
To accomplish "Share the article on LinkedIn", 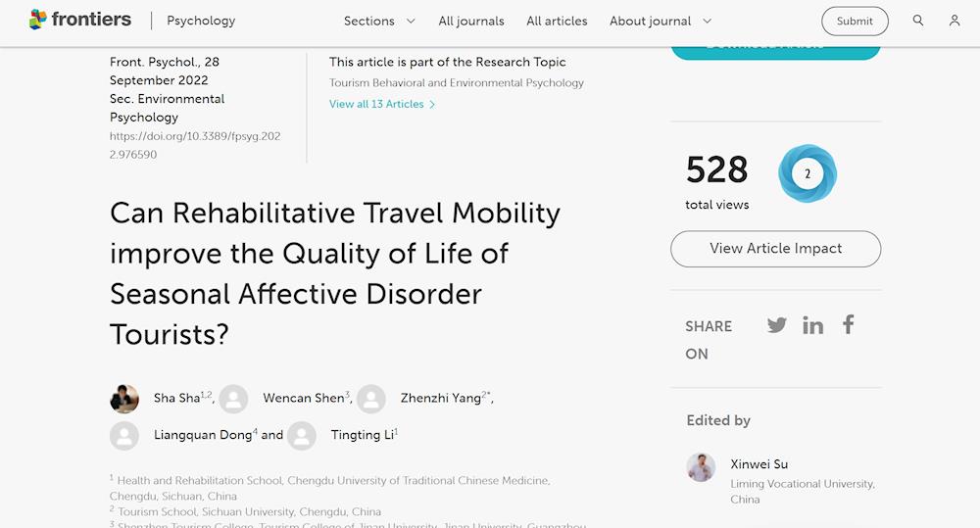I will (x=812, y=325).
